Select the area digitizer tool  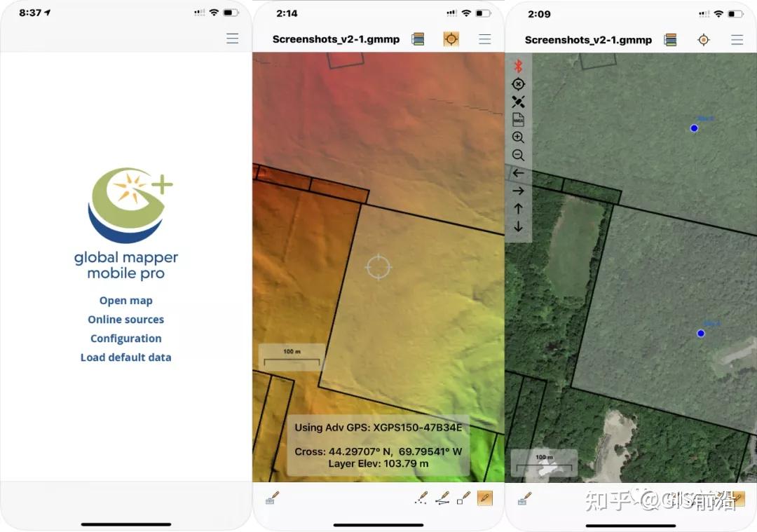[463, 498]
